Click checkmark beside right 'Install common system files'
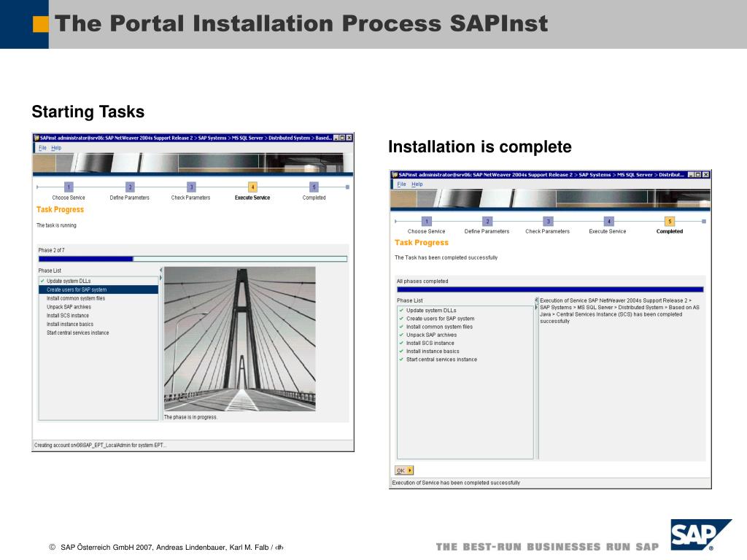747x560 pixels. (401, 327)
